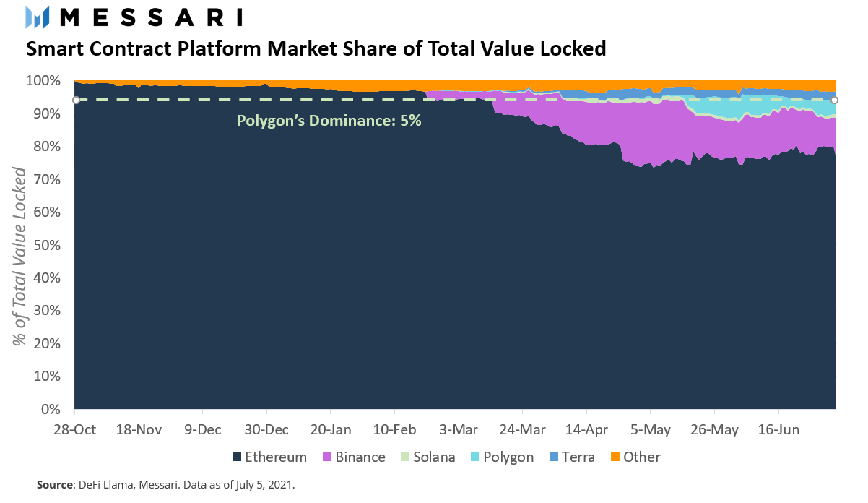Click the Messari logo icon
The height and width of the screenshot is (503, 868).
click(x=38, y=17)
